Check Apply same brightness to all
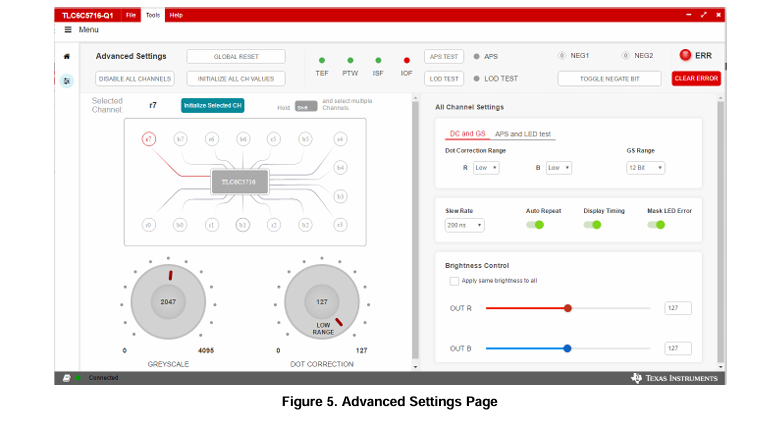 tap(454, 281)
